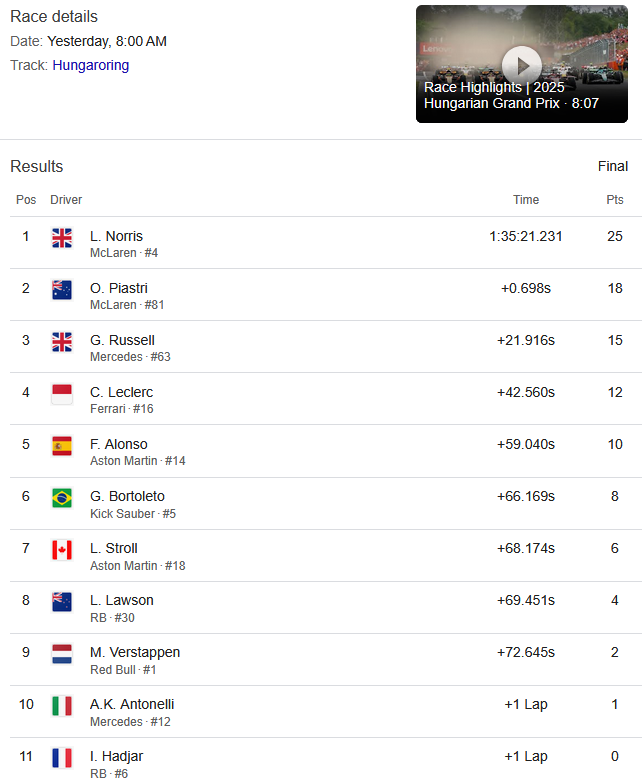Click the Canadian flag next to L. Stroll
This screenshot has height=781, width=642.
click(x=62, y=550)
